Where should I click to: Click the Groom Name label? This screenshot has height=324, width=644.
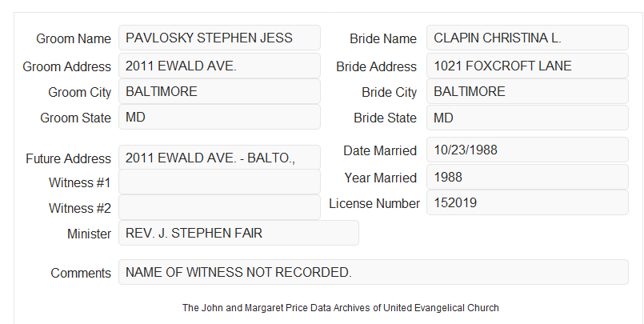point(74,38)
